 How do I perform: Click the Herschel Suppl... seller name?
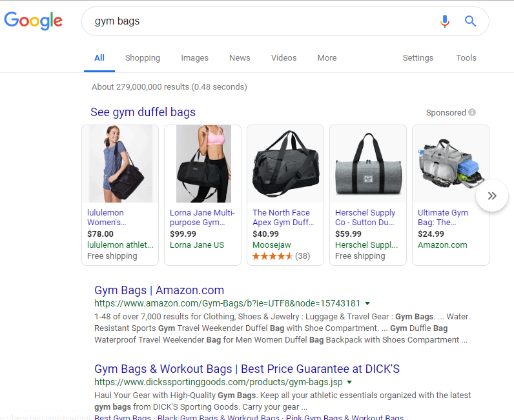coord(367,245)
